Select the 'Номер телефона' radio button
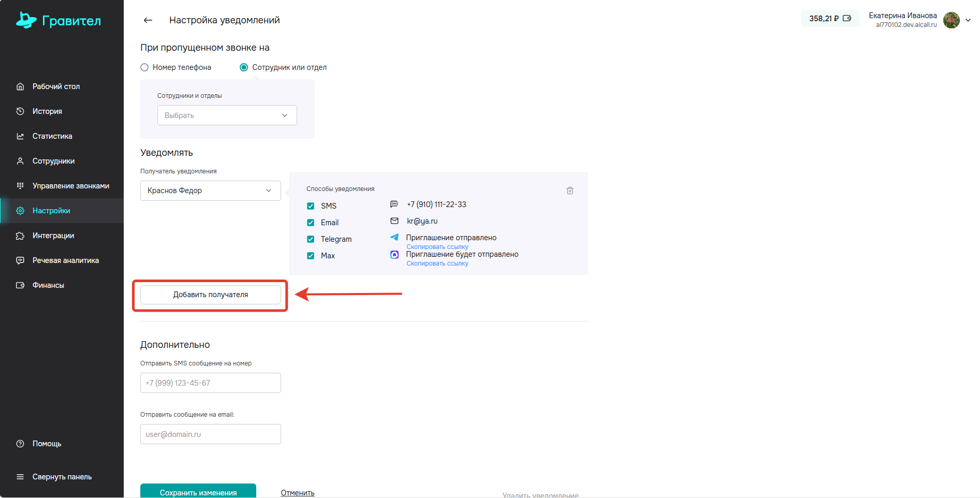 144,67
